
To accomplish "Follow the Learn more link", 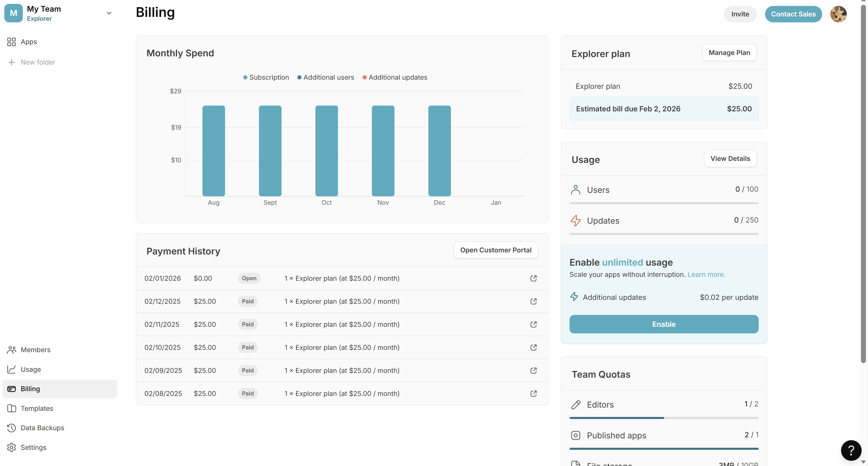I will point(706,275).
